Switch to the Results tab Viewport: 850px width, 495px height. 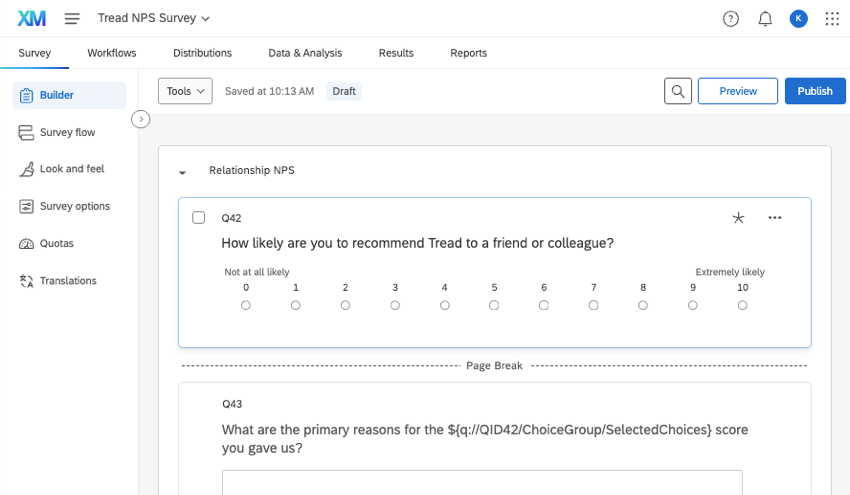coord(396,53)
